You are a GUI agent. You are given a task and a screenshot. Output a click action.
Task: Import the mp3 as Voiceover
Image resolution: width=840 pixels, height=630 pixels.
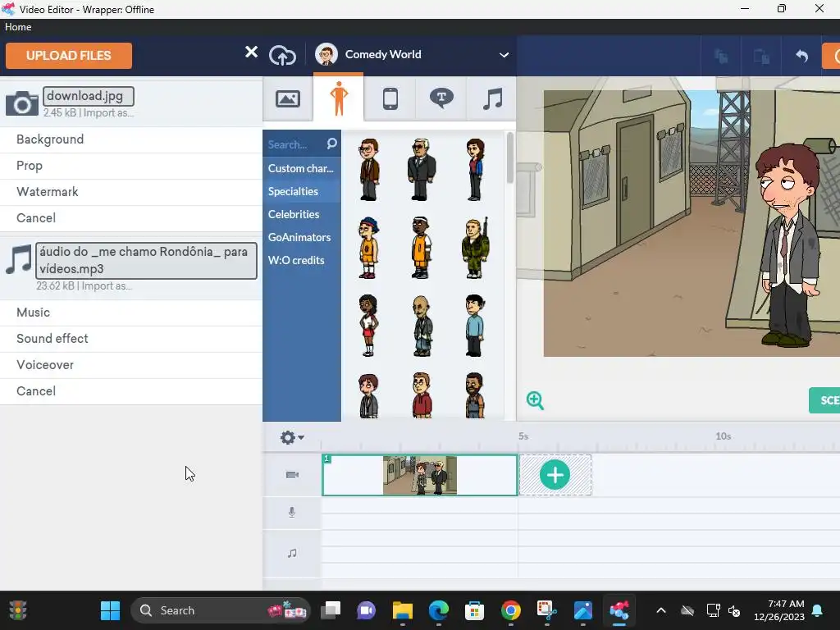[130, 365]
